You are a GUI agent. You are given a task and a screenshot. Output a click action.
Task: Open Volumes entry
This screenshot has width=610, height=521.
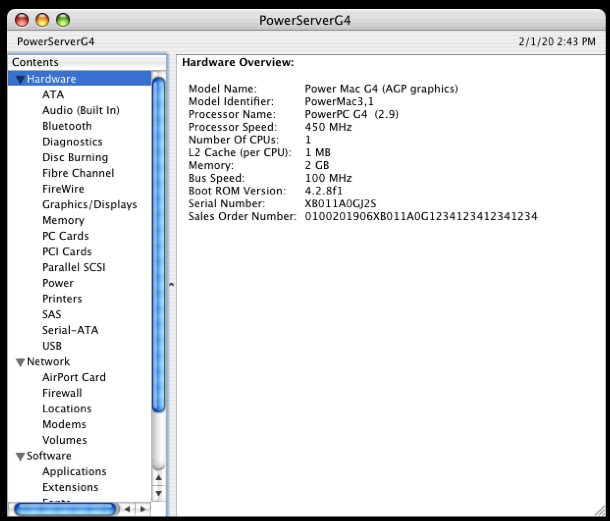(x=64, y=440)
